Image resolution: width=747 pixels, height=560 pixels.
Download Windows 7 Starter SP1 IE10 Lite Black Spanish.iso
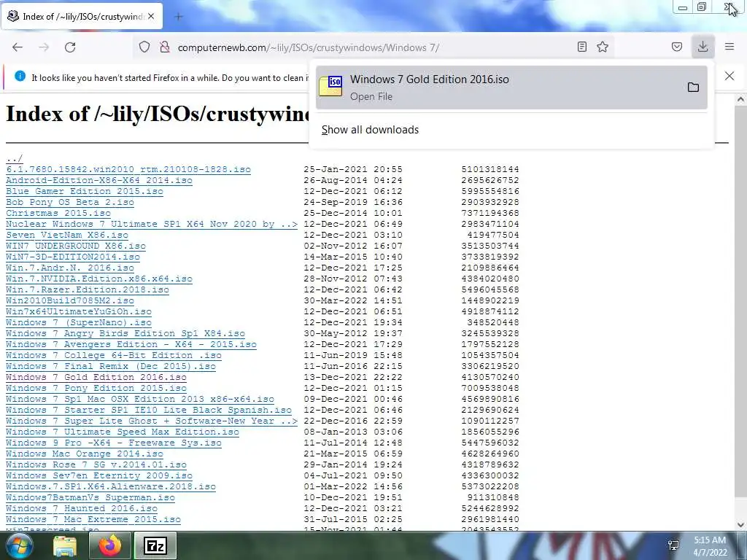pos(149,411)
